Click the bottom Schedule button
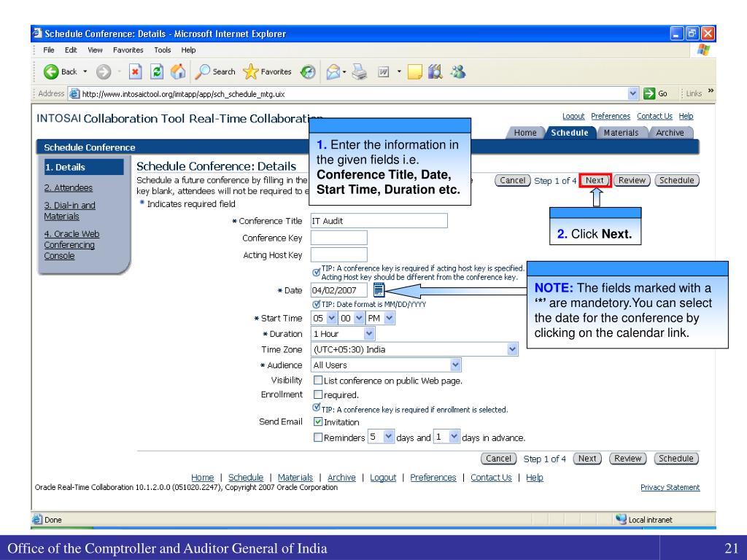Viewport: 747px width, 560px height. click(676, 459)
